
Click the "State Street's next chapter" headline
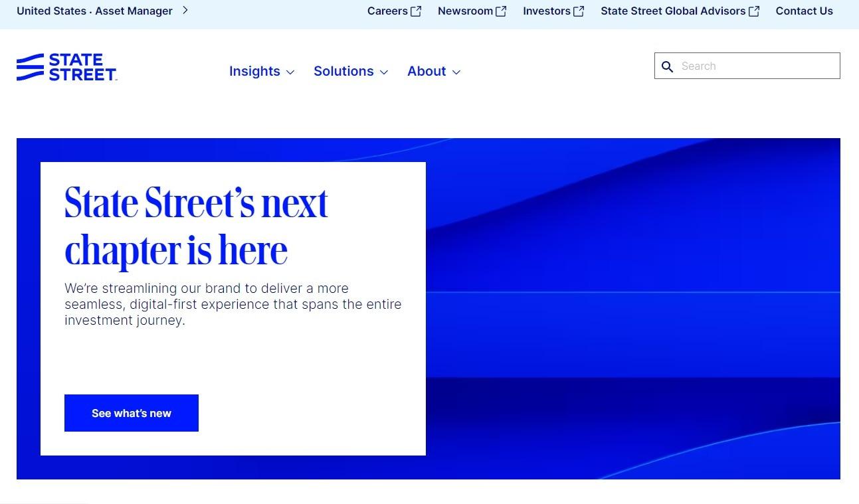point(196,226)
